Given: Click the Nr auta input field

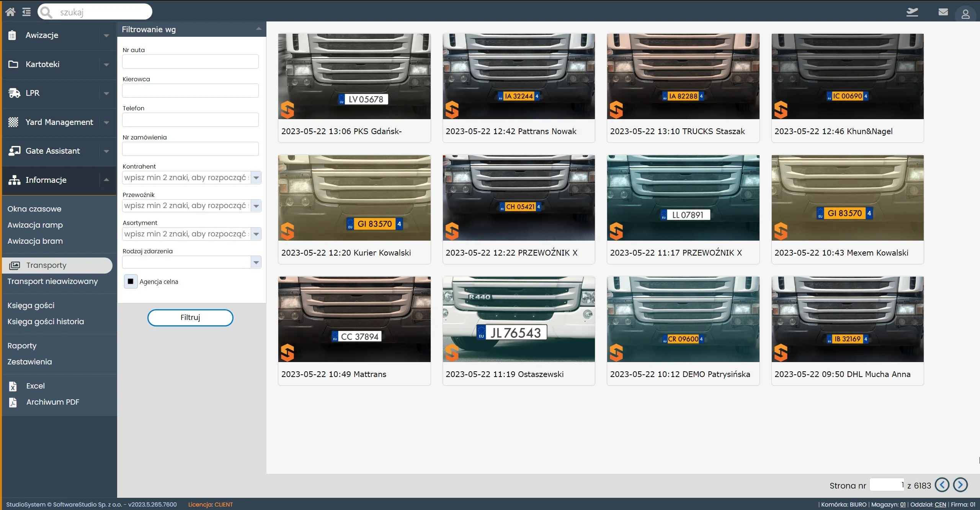Looking at the screenshot, I should (x=190, y=62).
